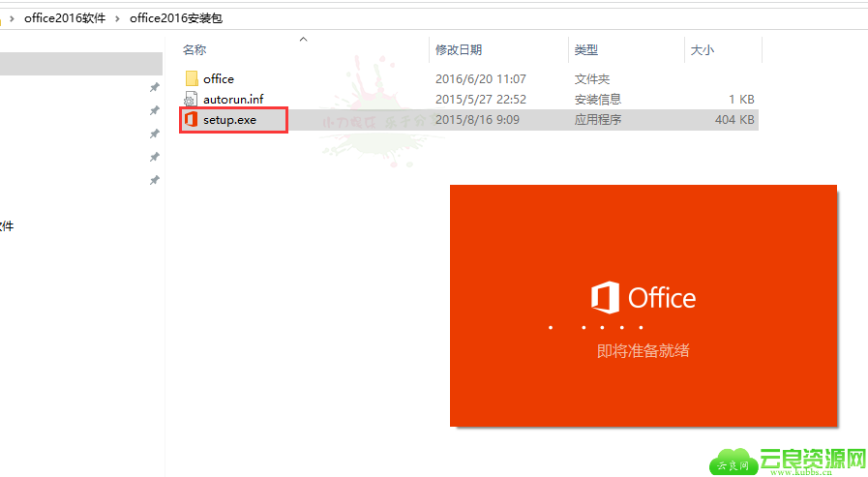The width and height of the screenshot is (868, 477).
Task: Sort by the 名称 column header
Action: (x=195, y=49)
